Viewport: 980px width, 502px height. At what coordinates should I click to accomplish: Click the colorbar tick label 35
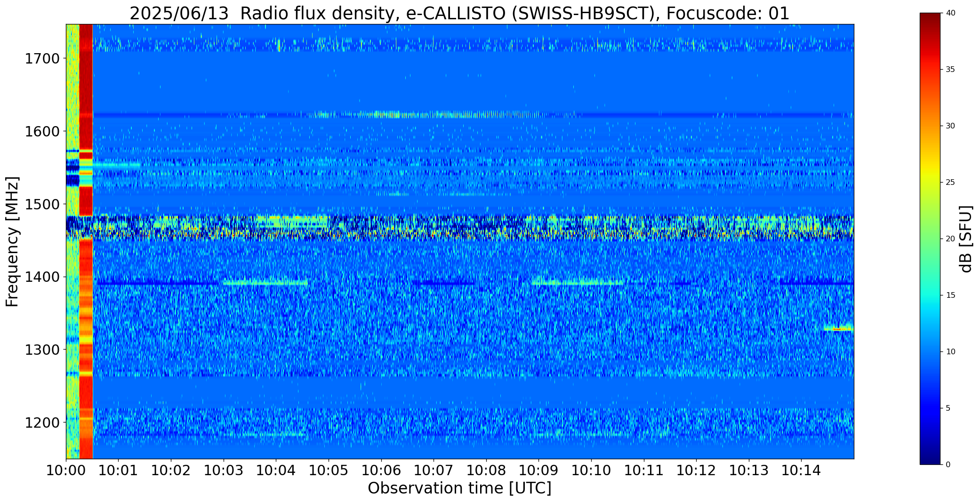tap(950, 70)
